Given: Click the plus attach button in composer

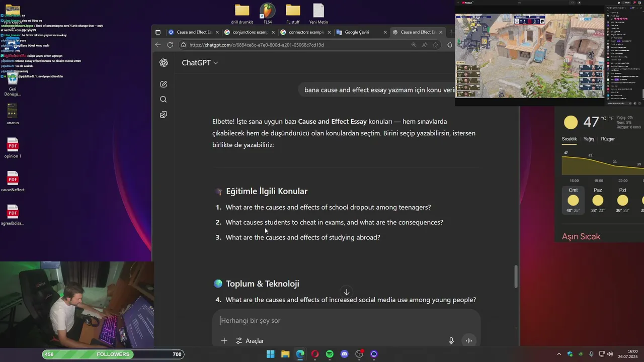Looking at the screenshot, I should pos(224,341).
